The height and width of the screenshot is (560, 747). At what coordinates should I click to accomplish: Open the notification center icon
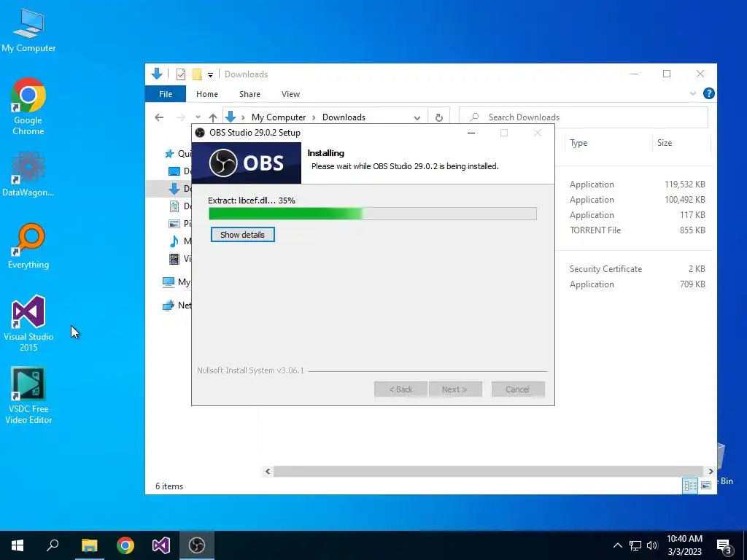[x=724, y=545]
